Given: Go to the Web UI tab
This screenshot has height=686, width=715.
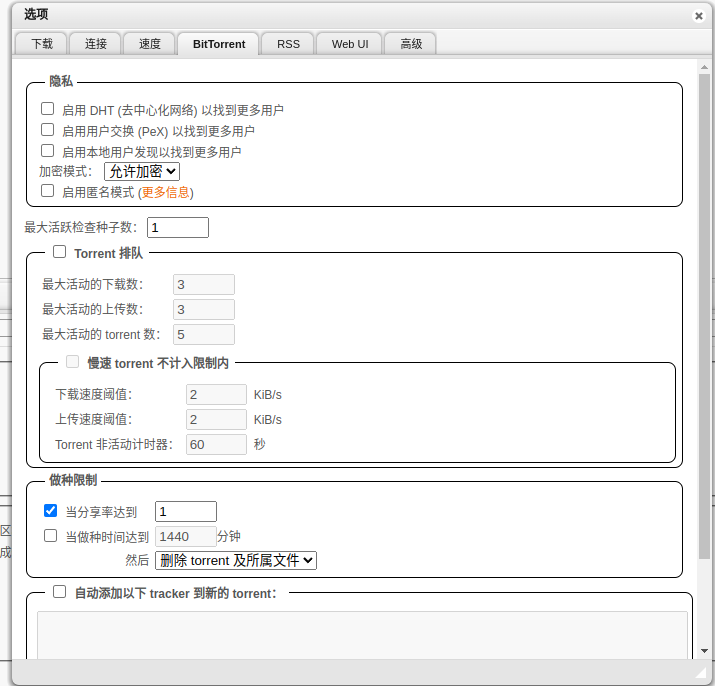Looking at the screenshot, I should 350,44.
